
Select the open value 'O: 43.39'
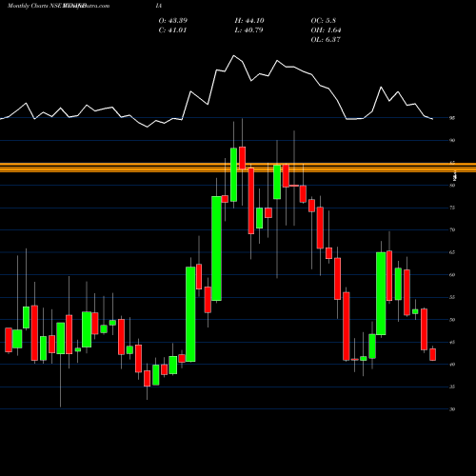[173, 21]
